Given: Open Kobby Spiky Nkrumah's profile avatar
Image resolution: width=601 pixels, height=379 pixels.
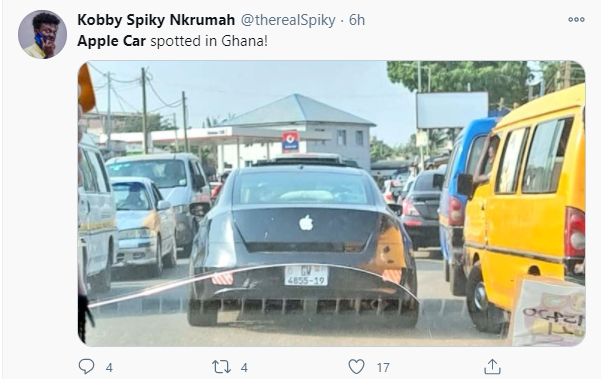Looking at the screenshot, I should click(x=42, y=34).
